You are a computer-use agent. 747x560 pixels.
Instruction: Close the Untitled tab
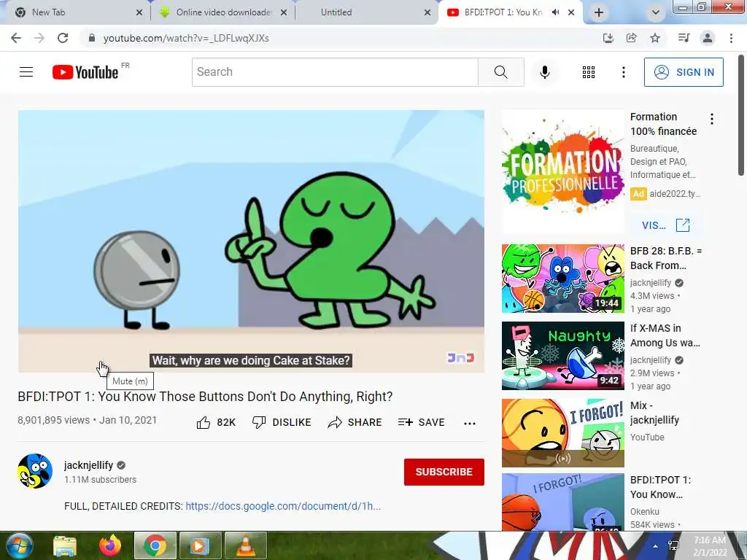point(427,12)
